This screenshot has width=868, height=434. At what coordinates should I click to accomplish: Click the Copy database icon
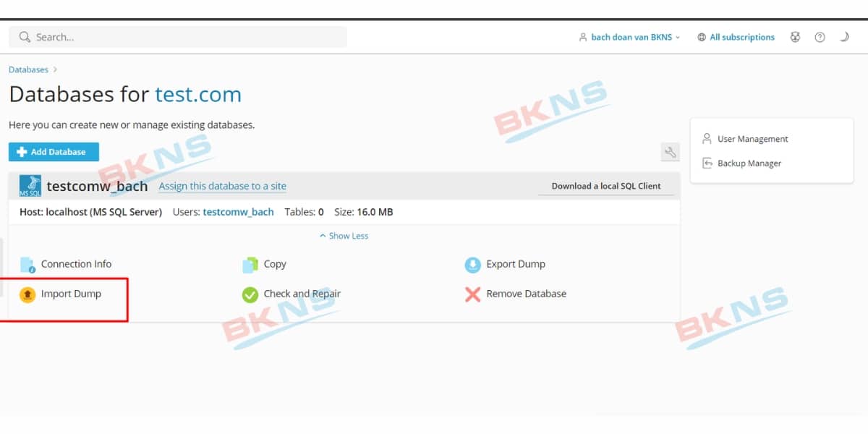click(250, 265)
